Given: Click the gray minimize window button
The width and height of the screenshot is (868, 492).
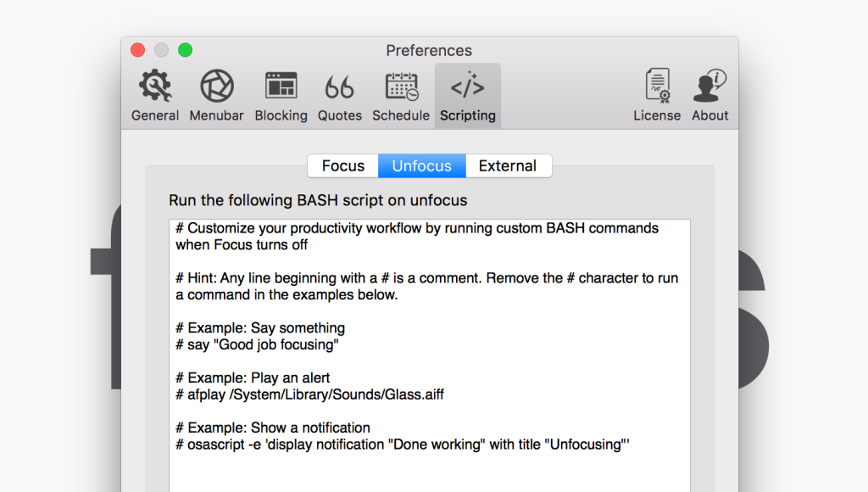Looking at the screenshot, I should tap(162, 50).
